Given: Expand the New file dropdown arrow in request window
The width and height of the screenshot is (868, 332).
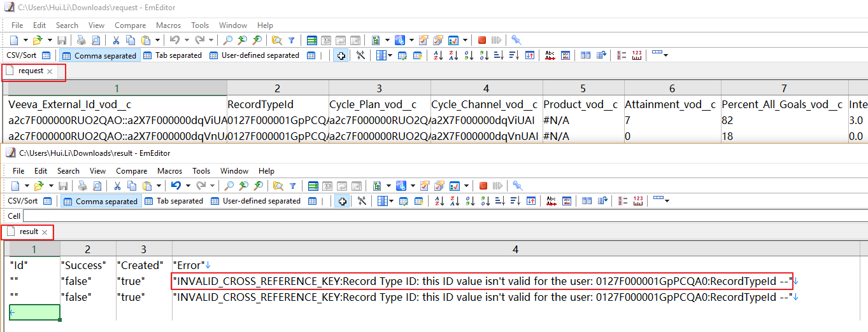Looking at the screenshot, I should 25,40.
